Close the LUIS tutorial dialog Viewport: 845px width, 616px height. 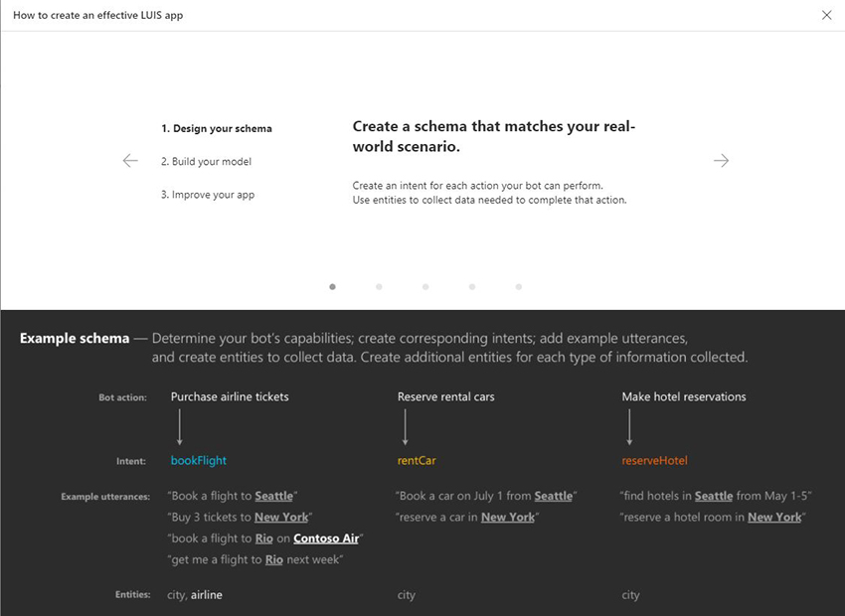pos(827,15)
